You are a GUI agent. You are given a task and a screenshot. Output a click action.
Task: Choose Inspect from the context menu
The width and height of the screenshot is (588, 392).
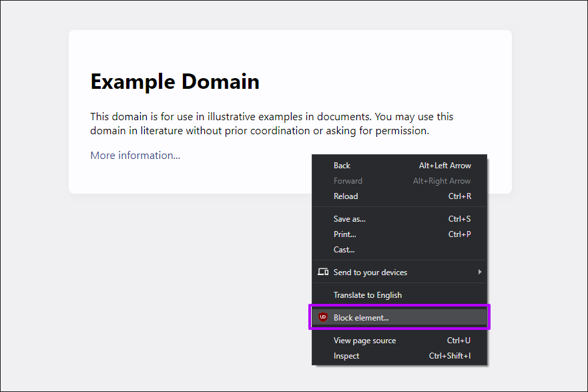coord(346,356)
